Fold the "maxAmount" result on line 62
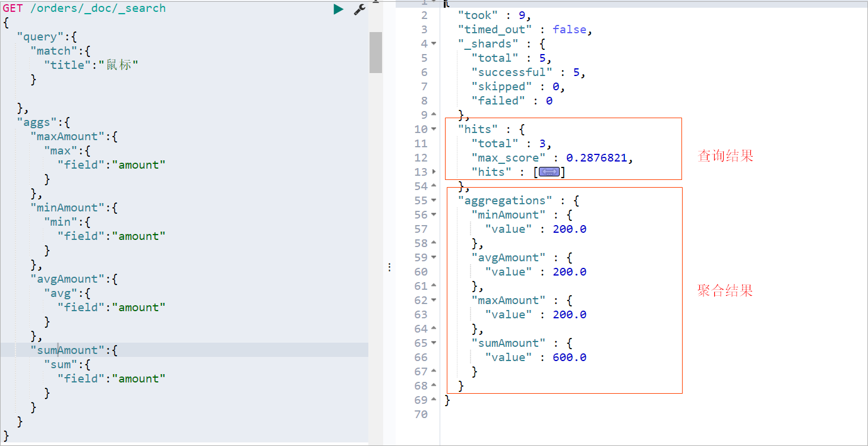Viewport: 868px width, 446px height. (x=434, y=300)
